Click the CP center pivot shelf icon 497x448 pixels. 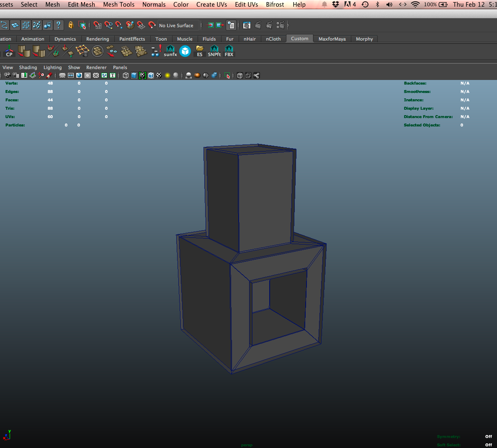[9, 51]
